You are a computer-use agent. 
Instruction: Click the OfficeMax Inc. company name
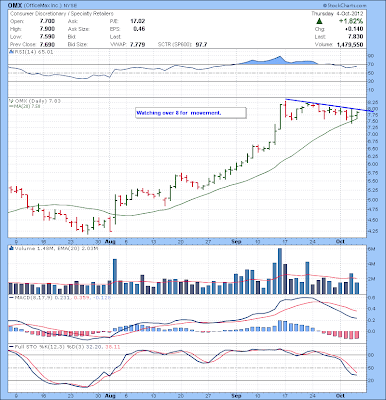pos(43,6)
